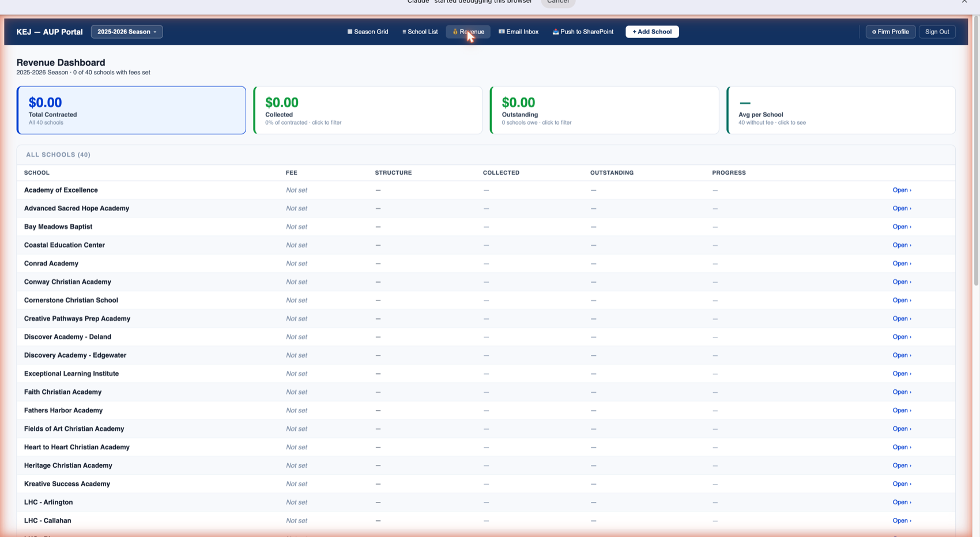Viewport: 980px width, 537px height.
Task: Close the debugging notification bar
Action: coord(964,2)
